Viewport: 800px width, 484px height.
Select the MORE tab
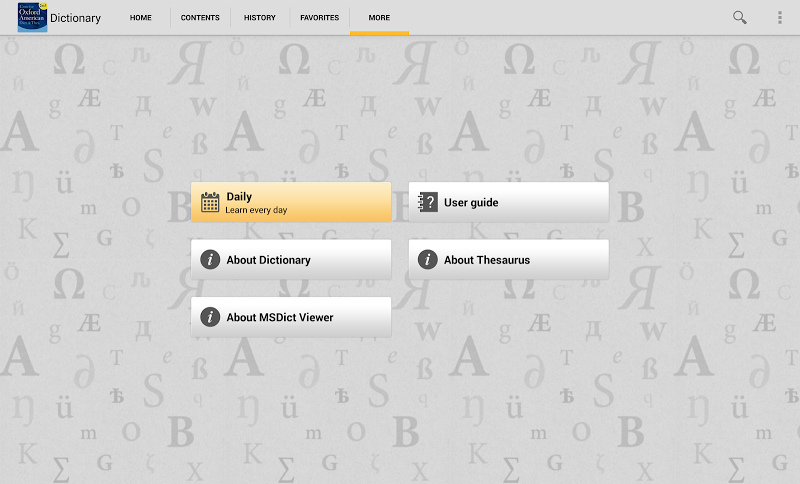point(379,18)
